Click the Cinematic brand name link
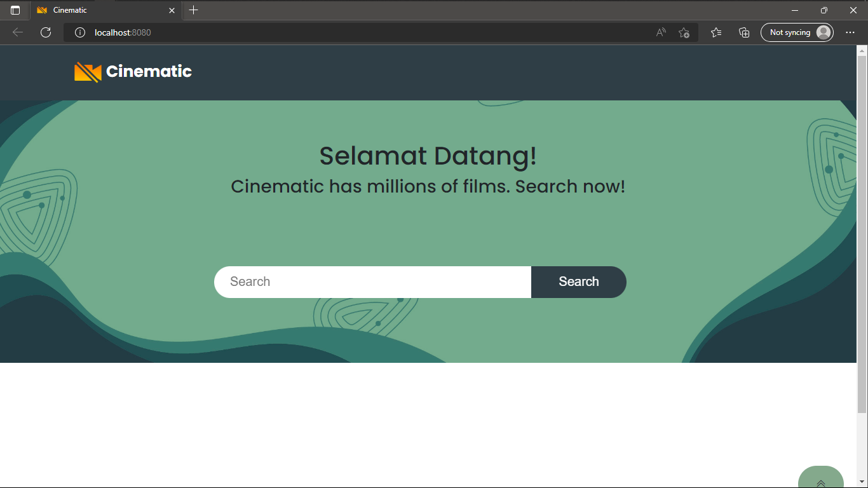Screen dimensions: 868x488 pos(149,72)
